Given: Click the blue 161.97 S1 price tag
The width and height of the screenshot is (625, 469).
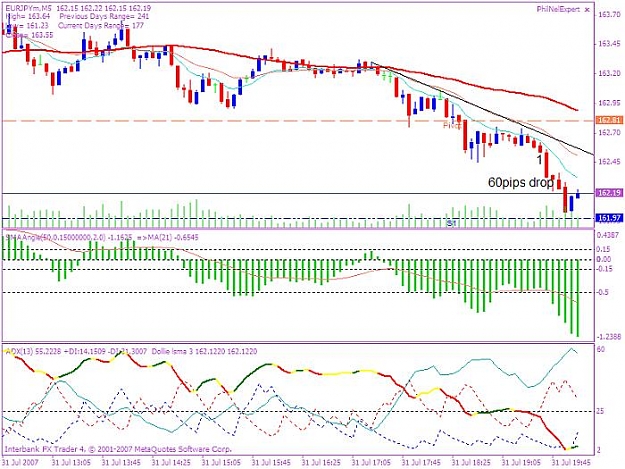Looking at the screenshot, I should pyautogui.click(x=609, y=218).
